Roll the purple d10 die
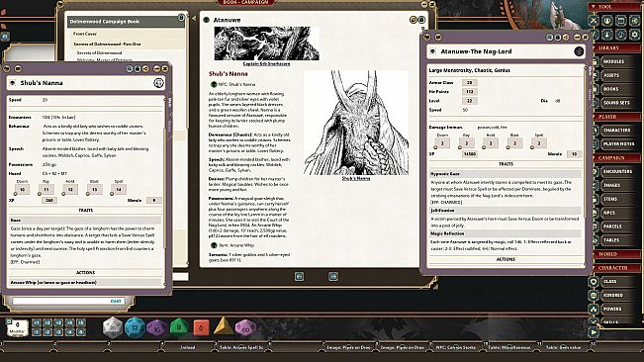 pos(156,328)
